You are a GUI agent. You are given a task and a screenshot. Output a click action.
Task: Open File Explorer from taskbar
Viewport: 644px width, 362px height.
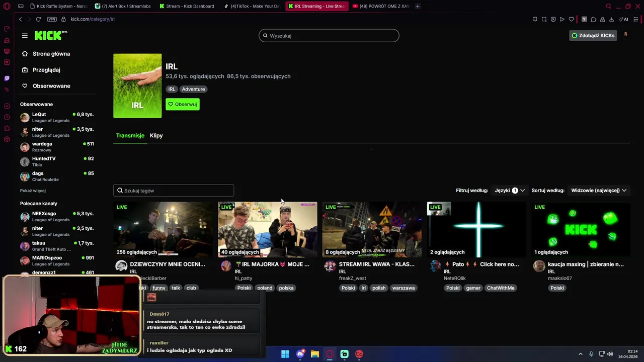(315, 354)
